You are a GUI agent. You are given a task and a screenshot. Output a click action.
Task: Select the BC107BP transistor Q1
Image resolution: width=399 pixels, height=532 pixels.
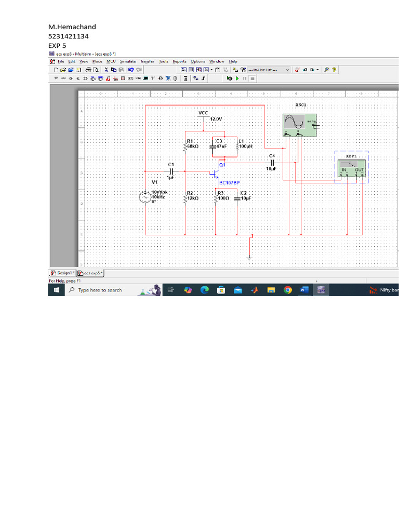click(x=216, y=173)
